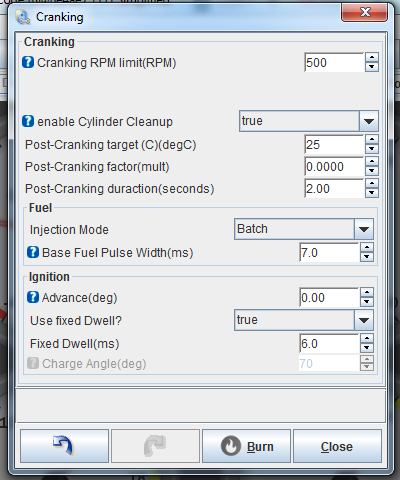Click help icon for enable Cylinder Cleanup
This screenshot has width=400, height=480.
[28, 121]
